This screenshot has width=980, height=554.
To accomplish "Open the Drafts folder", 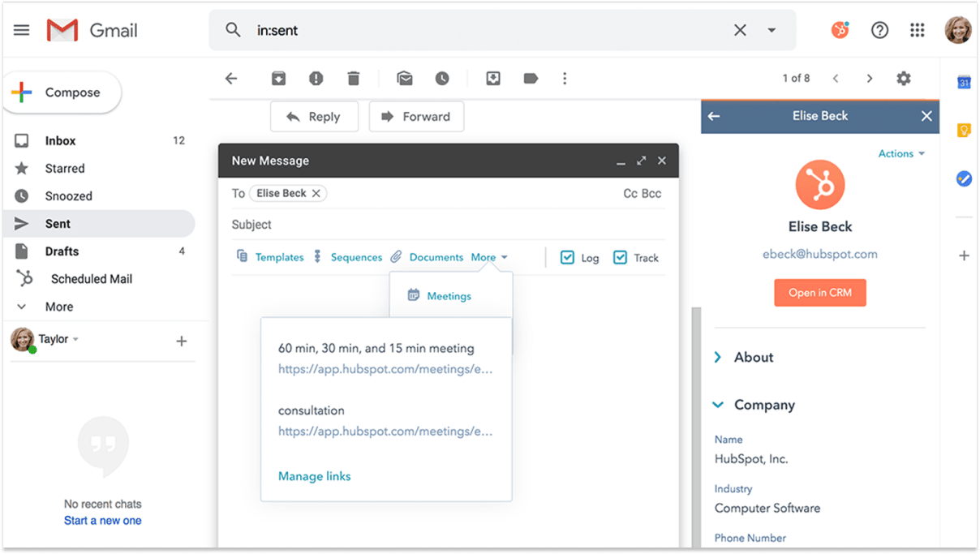I will [x=61, y=251].
